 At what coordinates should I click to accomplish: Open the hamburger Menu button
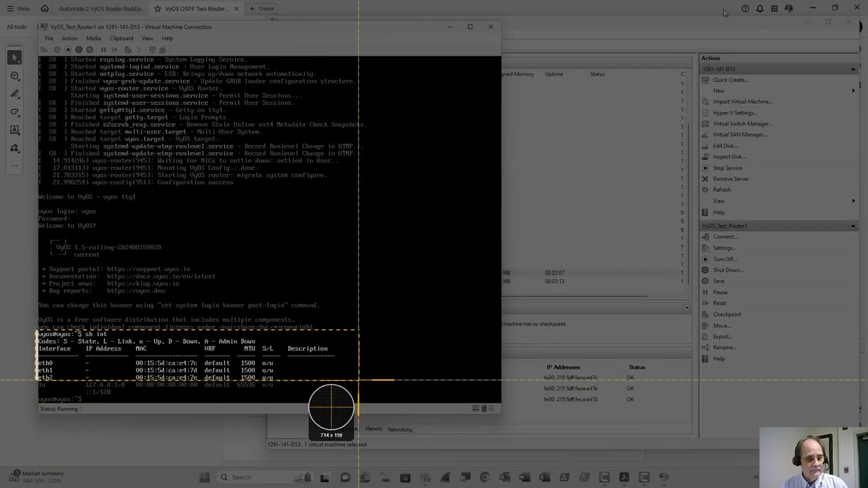(18, 9)
